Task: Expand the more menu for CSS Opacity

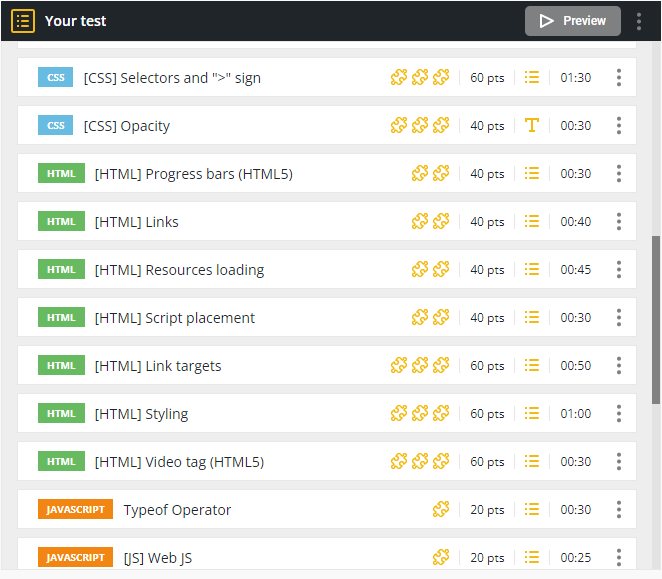Action: pos(619,126)
